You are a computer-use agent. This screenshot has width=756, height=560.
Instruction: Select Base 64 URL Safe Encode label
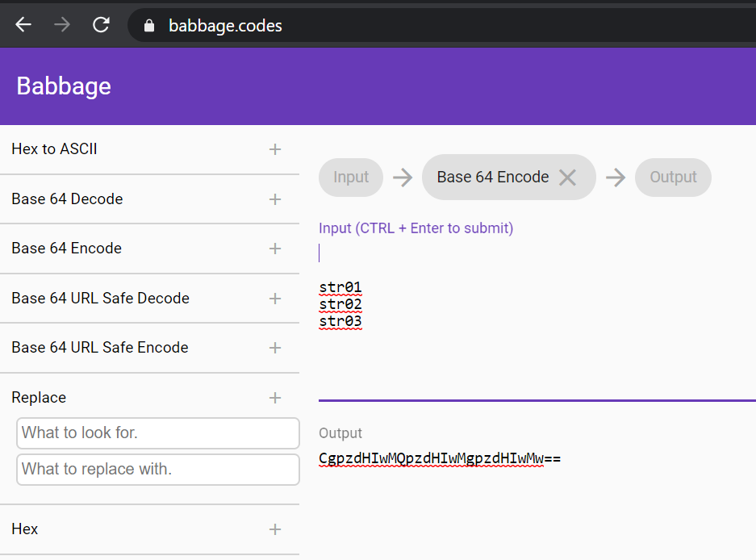100,347
